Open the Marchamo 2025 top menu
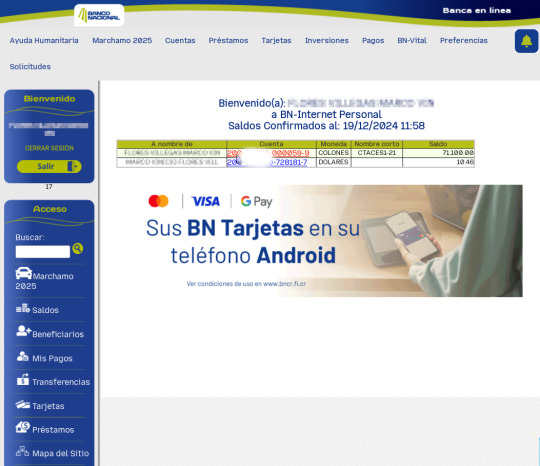This screenshot has width=540, height=466. coord(122,40)
